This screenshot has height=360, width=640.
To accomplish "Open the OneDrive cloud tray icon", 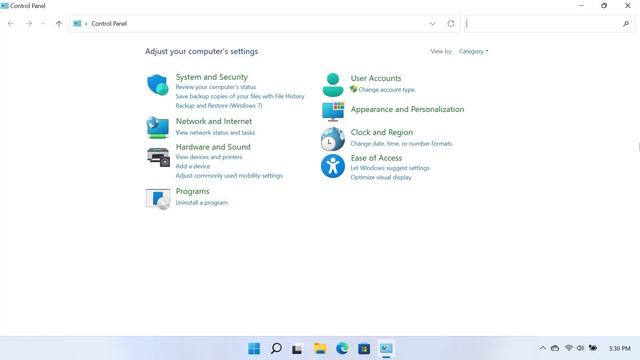I will pos(555,348).
